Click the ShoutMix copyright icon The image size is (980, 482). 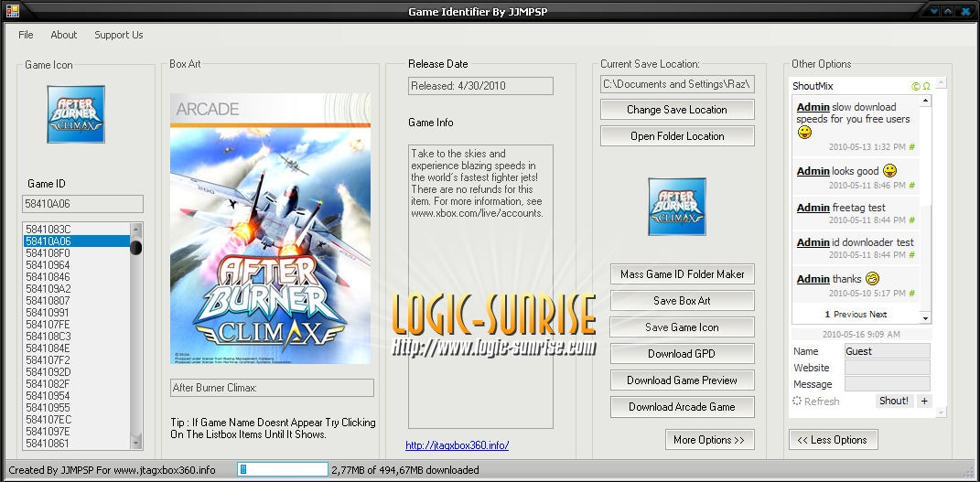click(916, 86)
